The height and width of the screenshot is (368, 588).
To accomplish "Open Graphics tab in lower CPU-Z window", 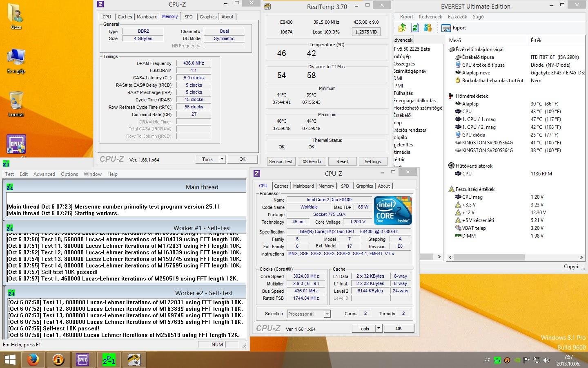I will (364, 186).
